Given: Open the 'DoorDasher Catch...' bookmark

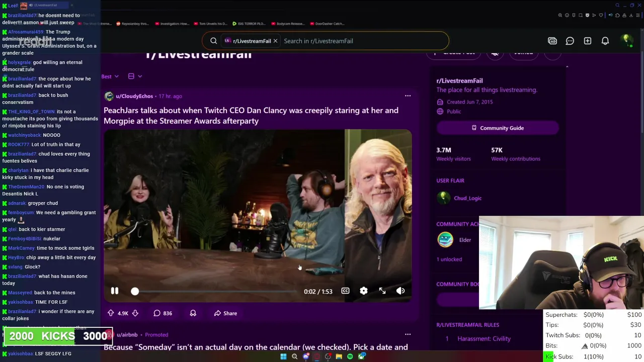Looking at the screenshot, I should (x=327, y=24).
